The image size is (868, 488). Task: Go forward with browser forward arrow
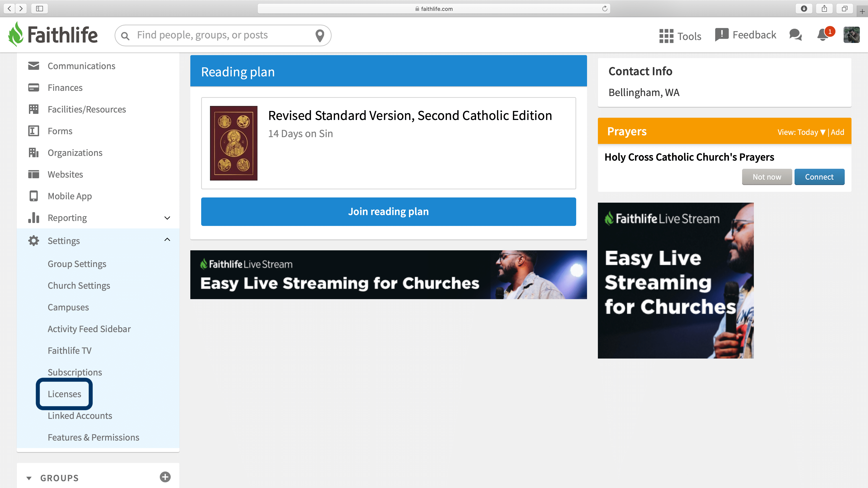(21, 8)
